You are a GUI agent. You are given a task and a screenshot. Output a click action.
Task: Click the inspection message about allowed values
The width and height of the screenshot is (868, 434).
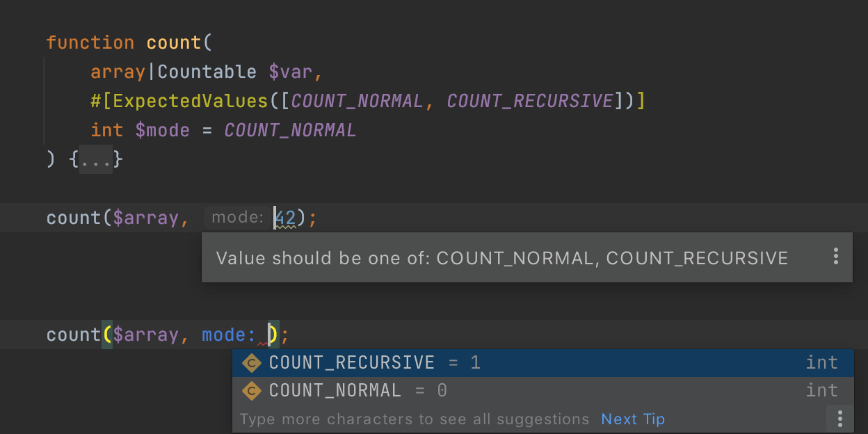pyautogui.click(x=501, y=258)
